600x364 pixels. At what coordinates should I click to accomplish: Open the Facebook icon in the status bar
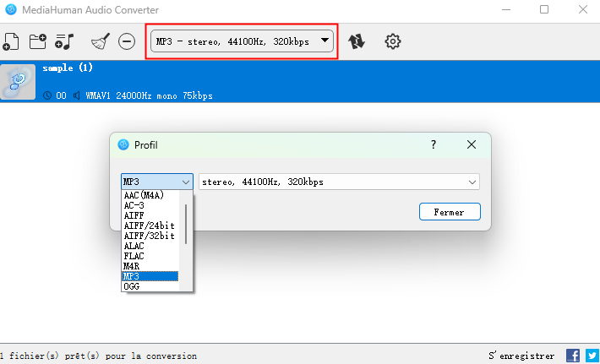(573, 356)
